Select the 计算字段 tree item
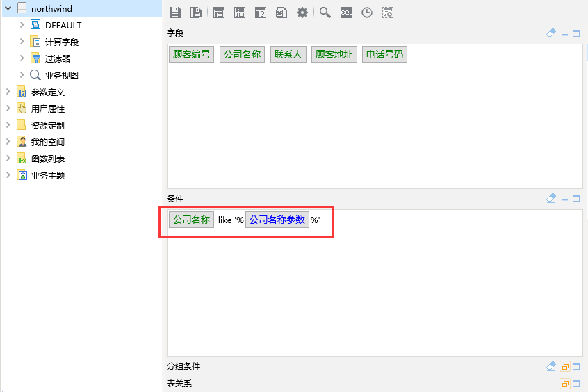This screenshot has height=392, width=588. tap(62, 42)
